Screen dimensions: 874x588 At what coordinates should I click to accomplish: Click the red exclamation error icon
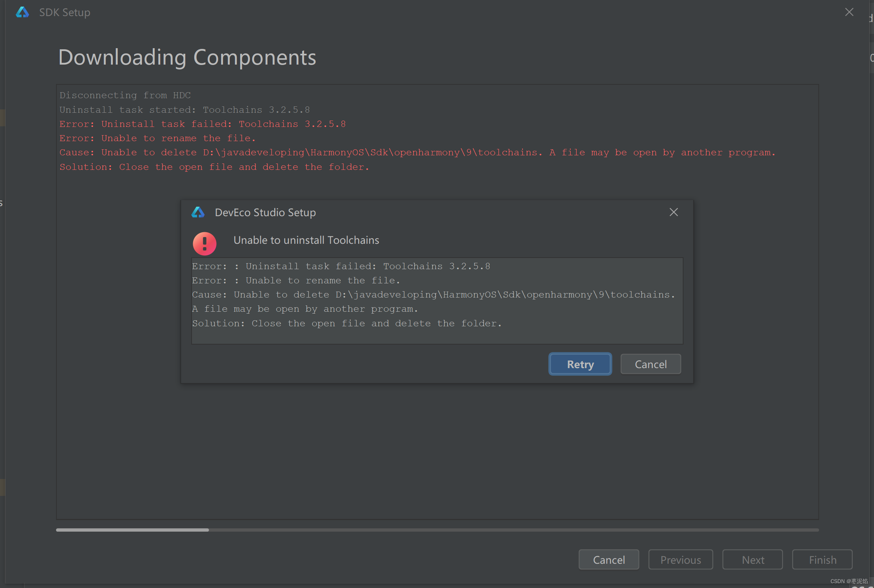point(204,244)
